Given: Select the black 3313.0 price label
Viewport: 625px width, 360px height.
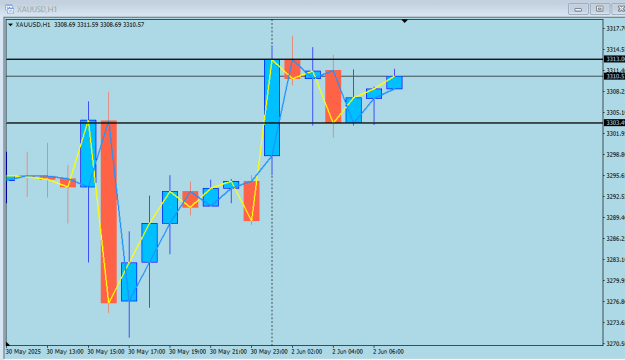Looking at the screenshot, I should [615, 59].
